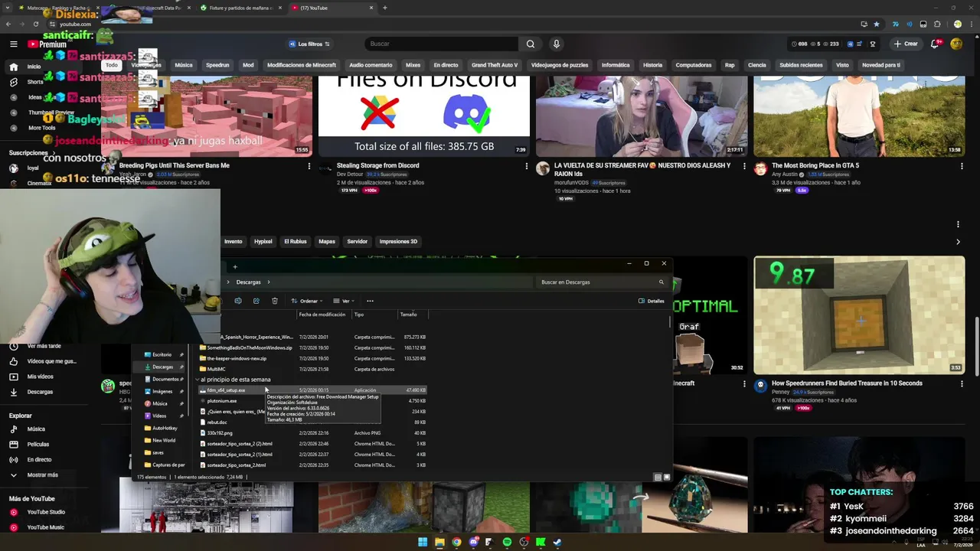Screen dimensions: 980x551
Task: Open menu for How Speedrunners Find Buried Treasure
Action: pos(961,384)
